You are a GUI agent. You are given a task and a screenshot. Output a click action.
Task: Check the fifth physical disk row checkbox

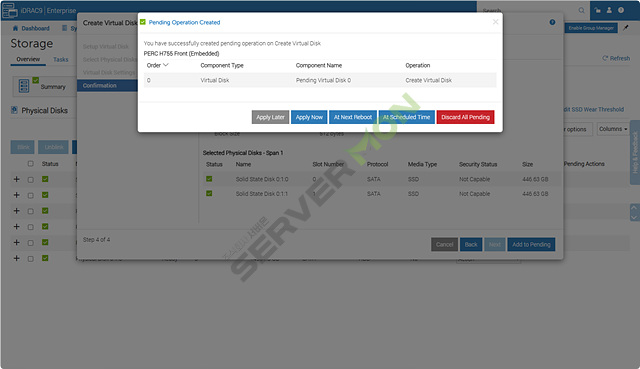(31, 243)
